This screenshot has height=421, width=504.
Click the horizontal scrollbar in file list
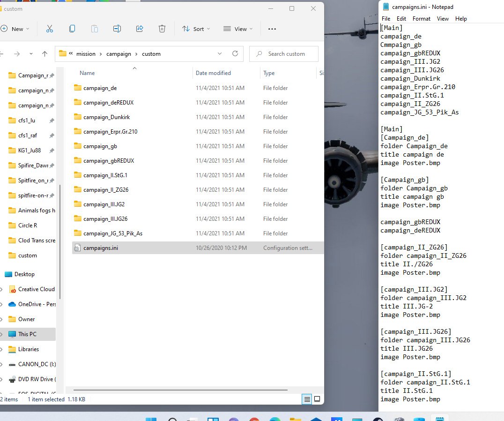pyautogui.click(x=180, y=390)
